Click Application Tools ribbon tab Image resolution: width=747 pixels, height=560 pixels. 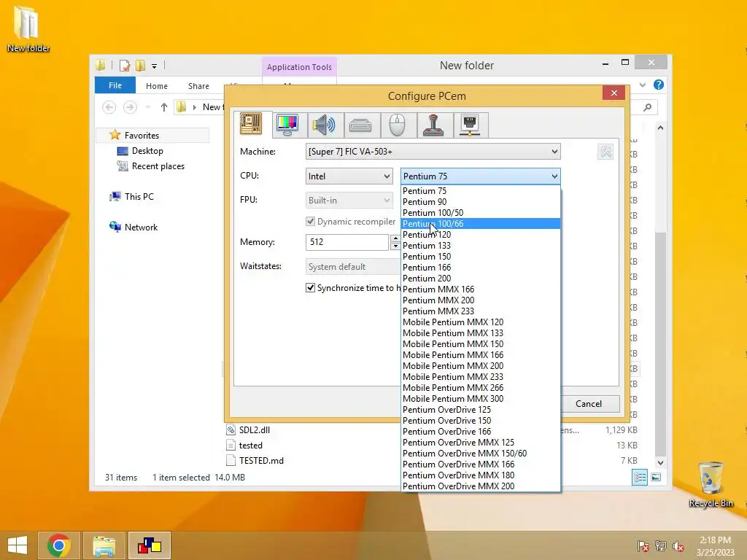299,67
